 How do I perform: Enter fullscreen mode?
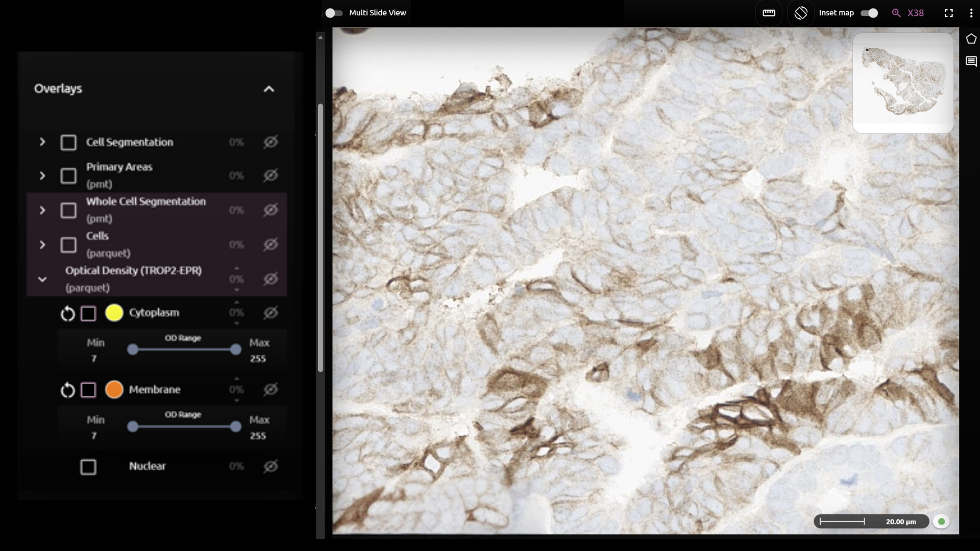(x=948, y=13)
